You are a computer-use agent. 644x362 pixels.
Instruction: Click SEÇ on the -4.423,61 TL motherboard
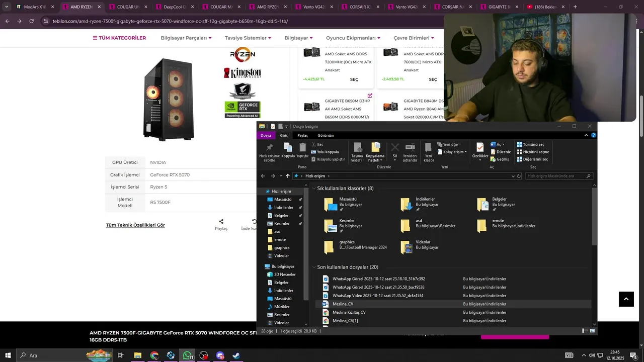354,79
